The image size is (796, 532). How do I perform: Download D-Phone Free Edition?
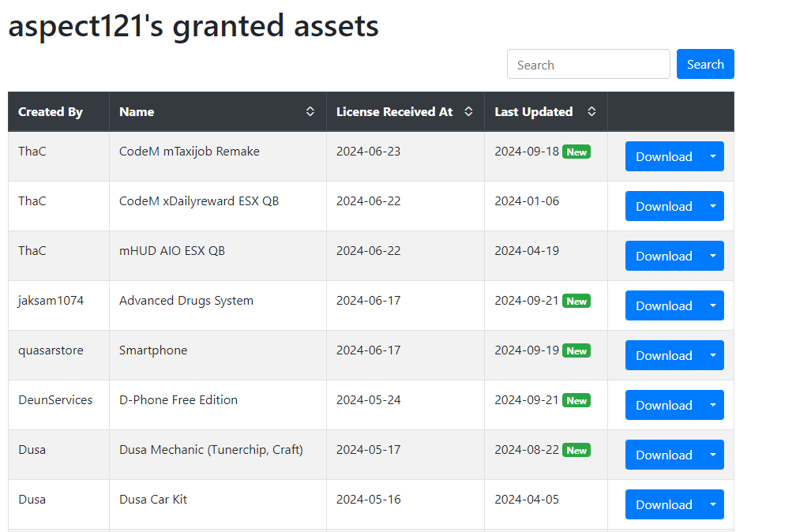(663, 405)
